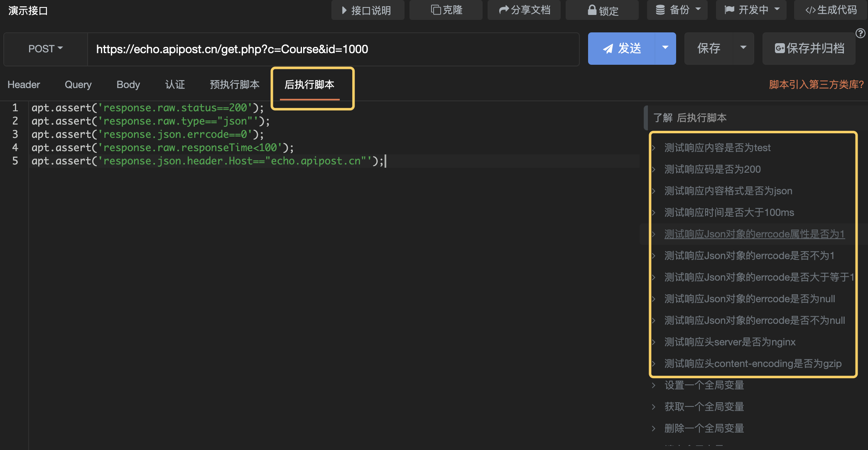Insert snippet 测试响应内容是否为test
Screen dimensions: 868x450
[717, 148]
